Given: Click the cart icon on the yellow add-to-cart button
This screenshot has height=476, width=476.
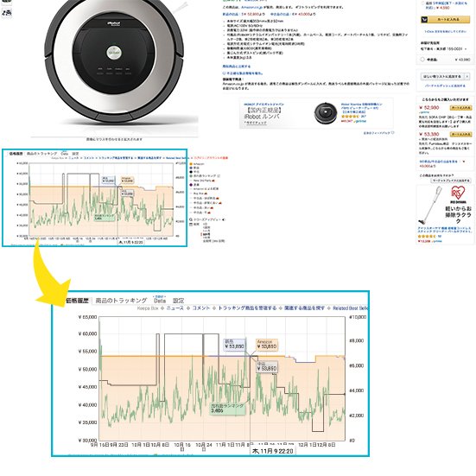Looking at the screenshot, I should coord(424,20).
